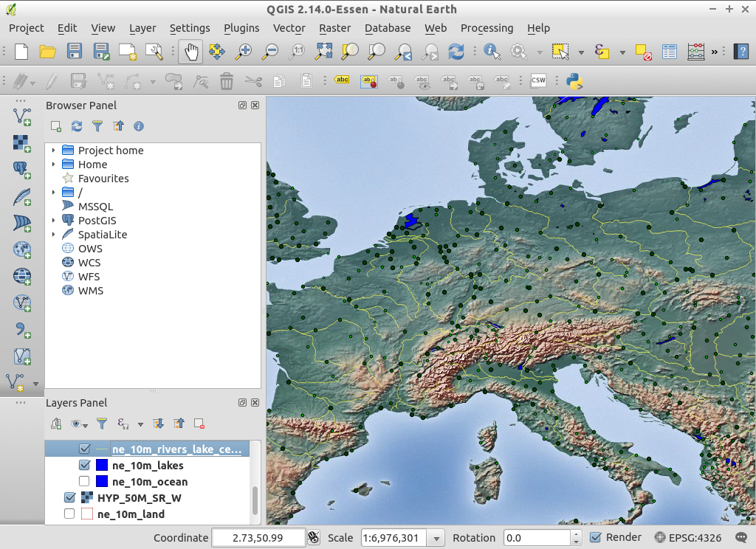
Task: Click the yellow abc Layer Labeling Options icon
Action: (343, 80)
